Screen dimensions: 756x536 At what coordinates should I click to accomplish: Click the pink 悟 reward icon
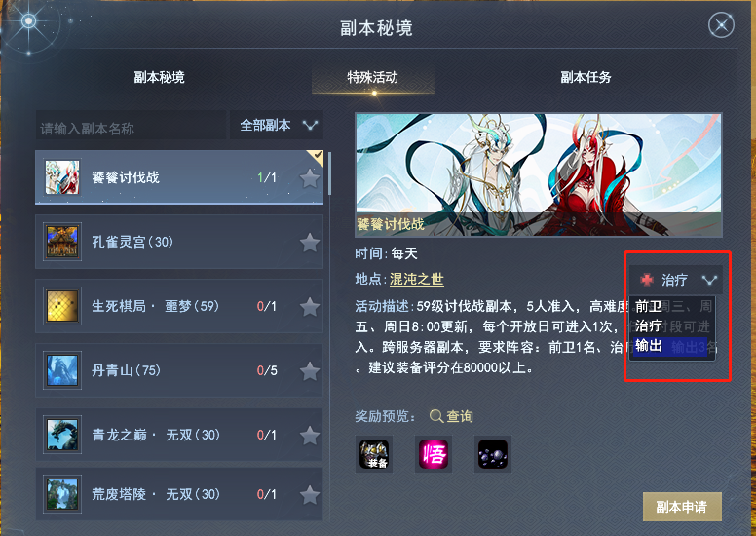434,454
